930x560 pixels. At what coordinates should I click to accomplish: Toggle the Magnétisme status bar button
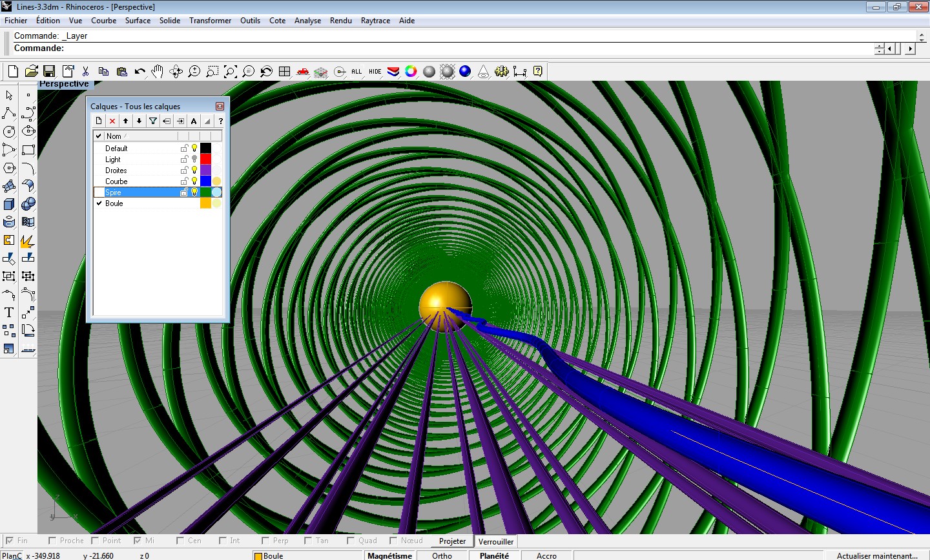point(389,555)
